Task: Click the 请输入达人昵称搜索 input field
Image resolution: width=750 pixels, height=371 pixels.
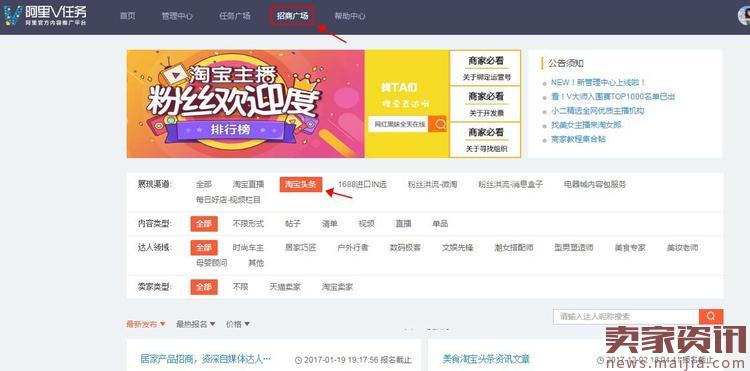Action: (626, 316)
